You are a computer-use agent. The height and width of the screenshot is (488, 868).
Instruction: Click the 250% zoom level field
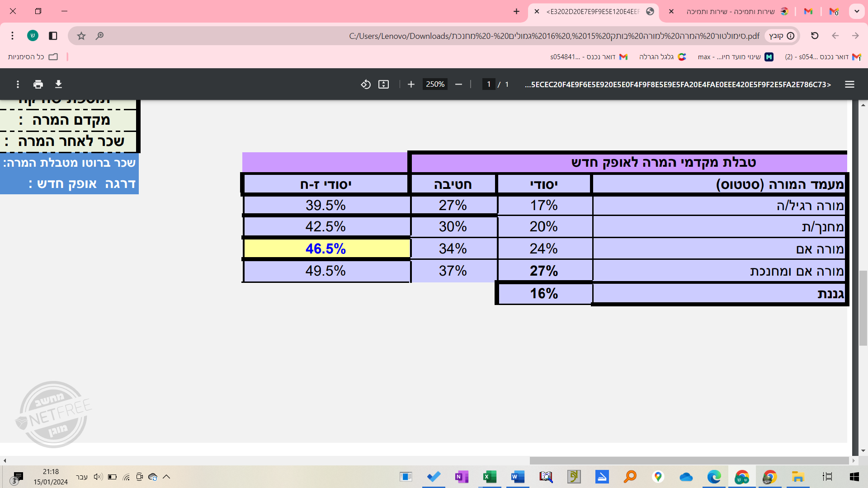(x=435, y=84)
